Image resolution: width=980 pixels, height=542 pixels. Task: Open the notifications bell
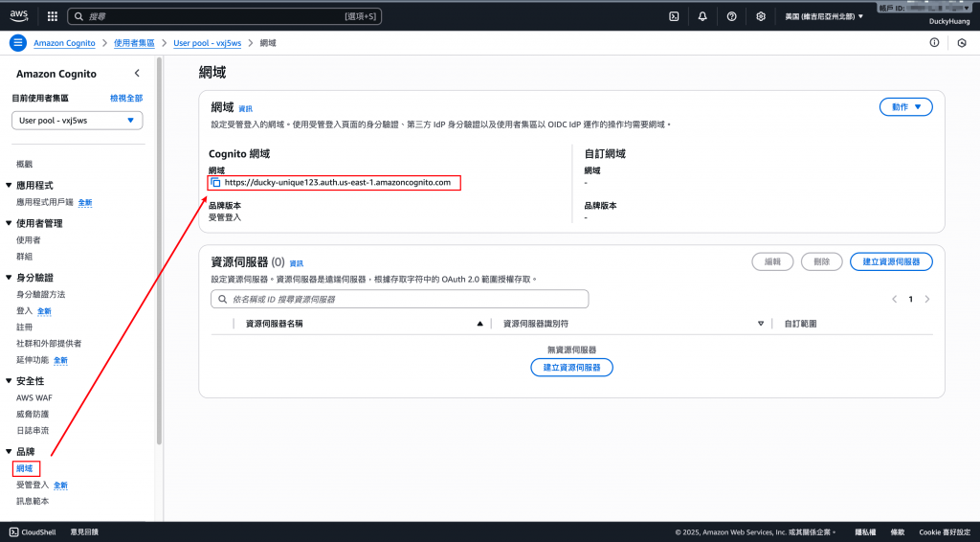point(702,17)
